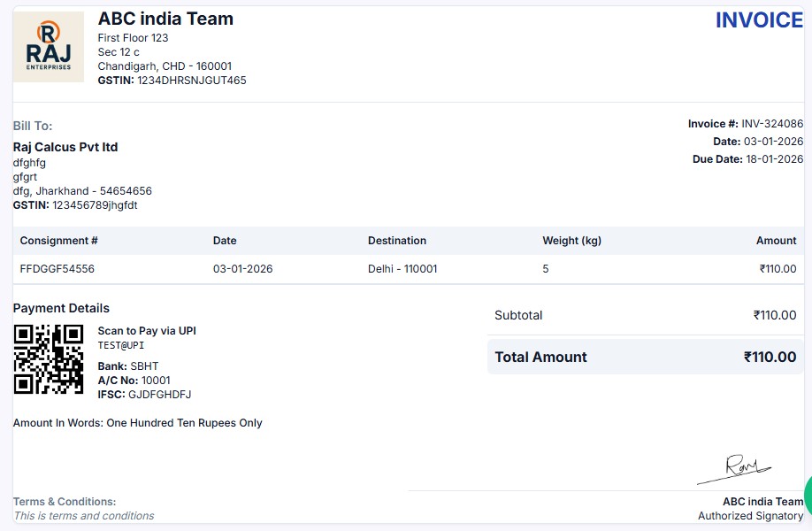Viewport: 812px width, 531px height.
Task: Click the bold Total Amount ₹110.00 value
Action: pos(770,358)
